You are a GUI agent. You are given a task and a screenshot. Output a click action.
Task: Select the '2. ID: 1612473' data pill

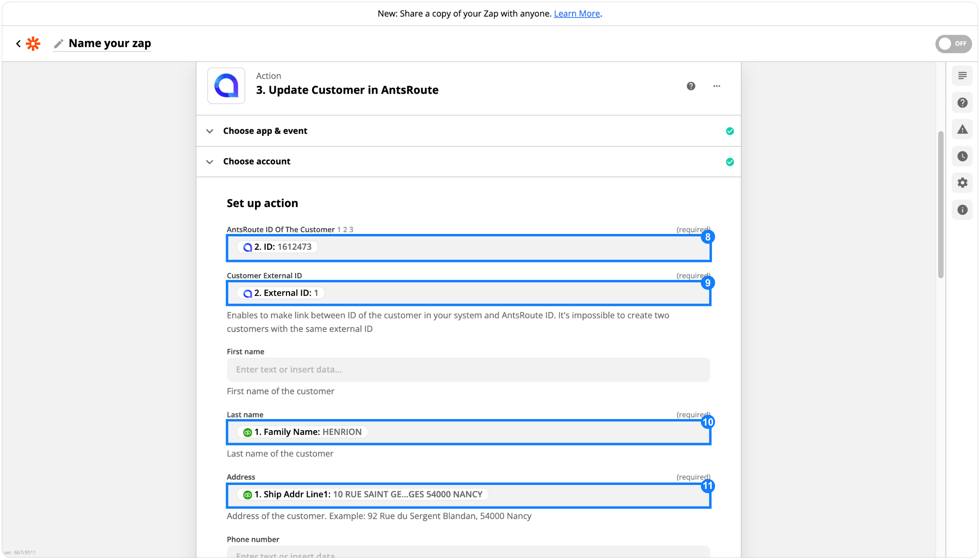pyautogui.click(x=277, y=247)
